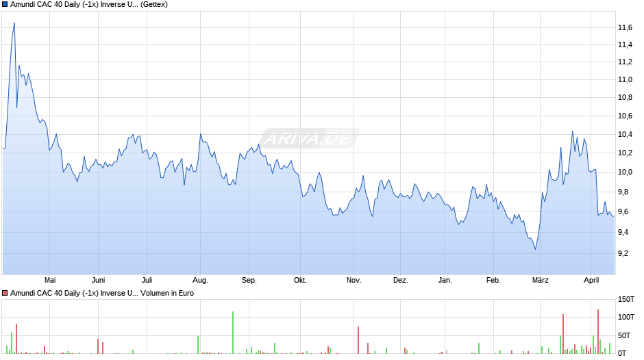Click the chart title 'Amundi CAC 40 Daily (-1x) Inverse U... (Gettex)'

(x=88, y=5)
